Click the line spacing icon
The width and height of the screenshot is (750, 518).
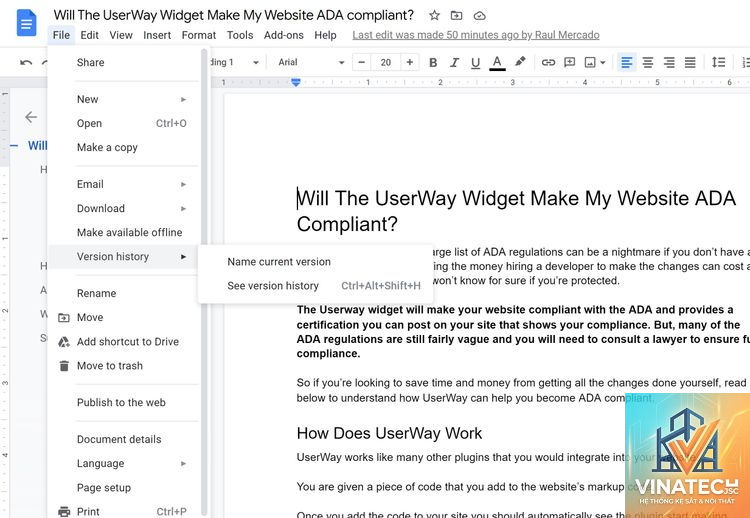(718, 62)
